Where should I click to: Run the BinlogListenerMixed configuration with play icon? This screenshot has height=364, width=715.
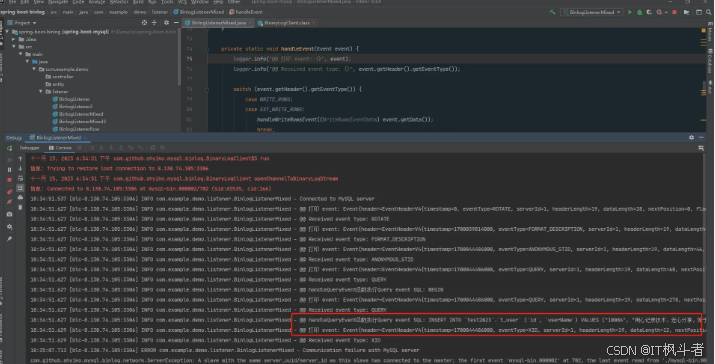pyautogui.click(x=630, y=12)
